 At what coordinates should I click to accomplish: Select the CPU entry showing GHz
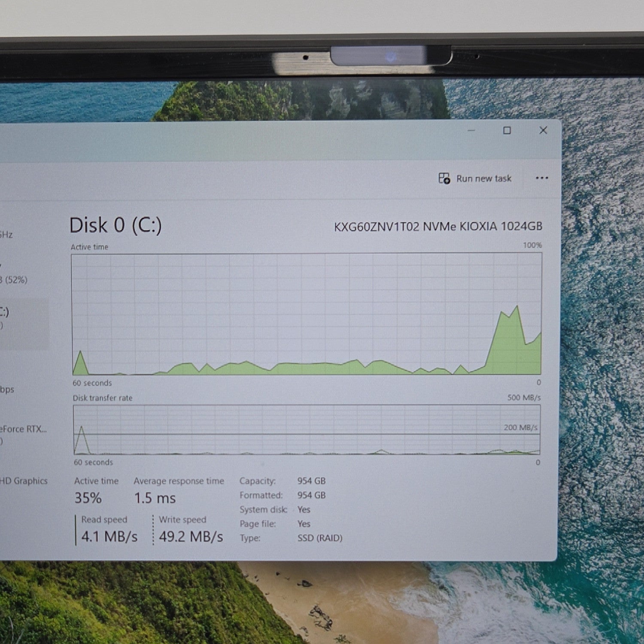click(6, 234)
